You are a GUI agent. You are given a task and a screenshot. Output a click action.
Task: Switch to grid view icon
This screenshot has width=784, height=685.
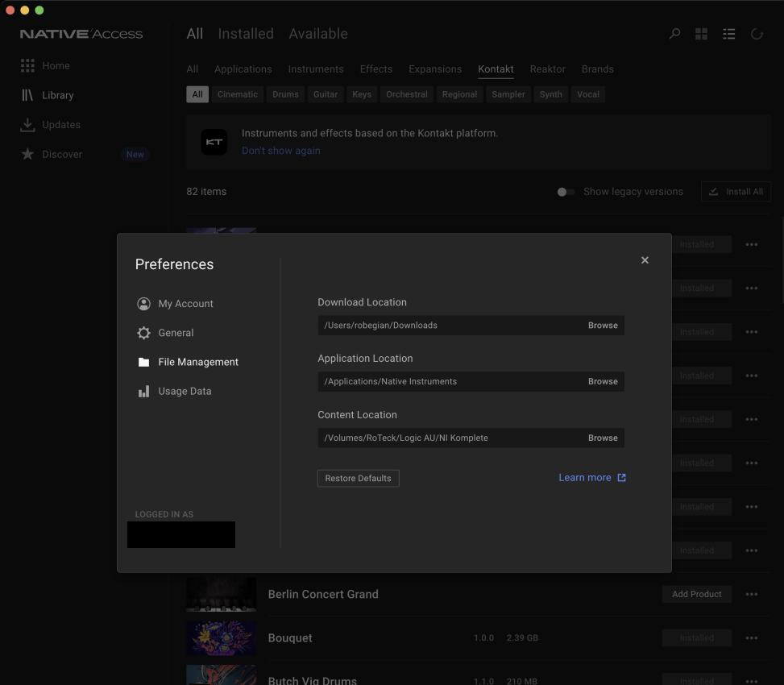coord(702,34)
